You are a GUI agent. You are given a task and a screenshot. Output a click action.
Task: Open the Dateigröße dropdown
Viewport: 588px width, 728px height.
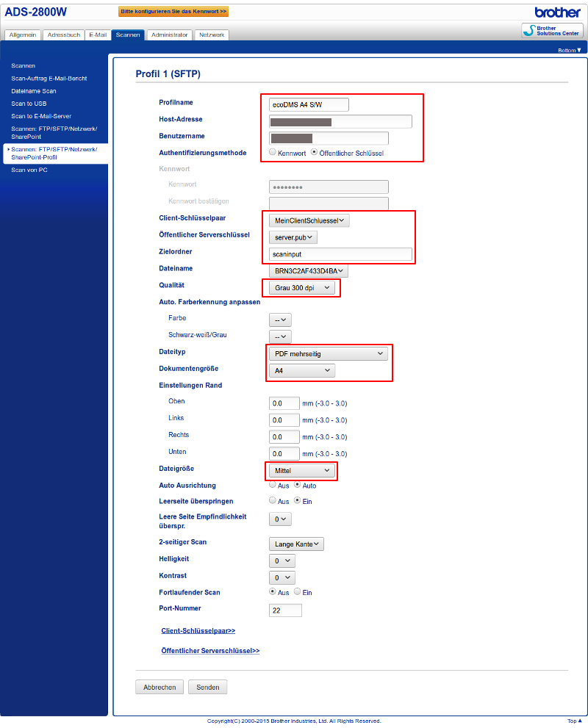302,470
